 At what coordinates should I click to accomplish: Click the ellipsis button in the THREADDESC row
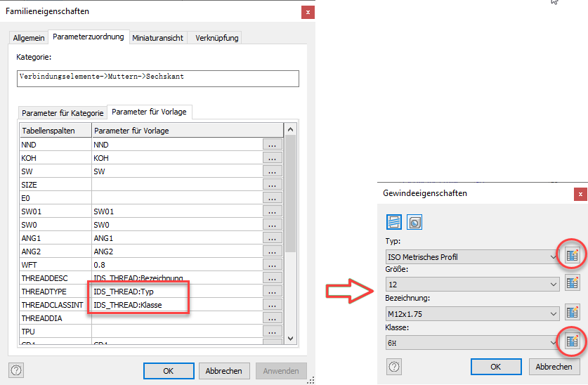point(273,278)
